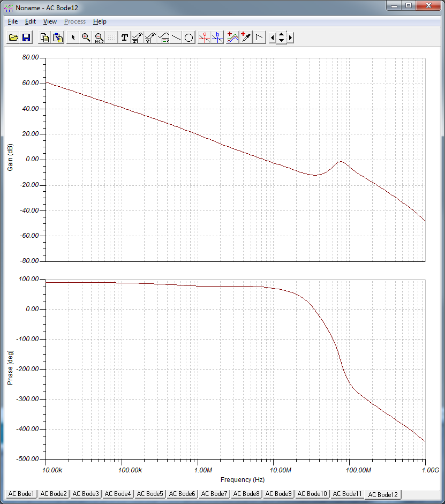Switch to the AC Bode11 tab
Screen dimensions: 445x504
348,494
